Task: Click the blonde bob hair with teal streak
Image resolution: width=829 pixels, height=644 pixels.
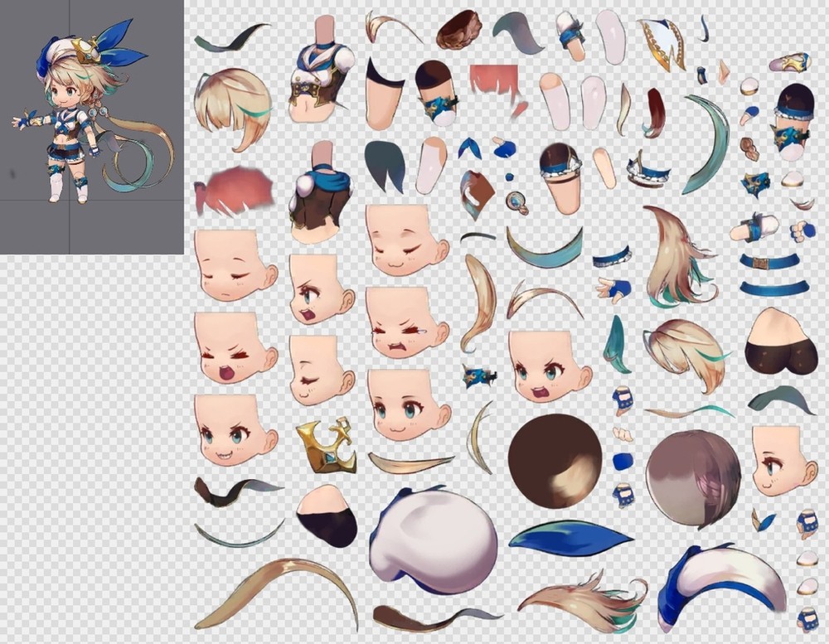Action: 233,108
